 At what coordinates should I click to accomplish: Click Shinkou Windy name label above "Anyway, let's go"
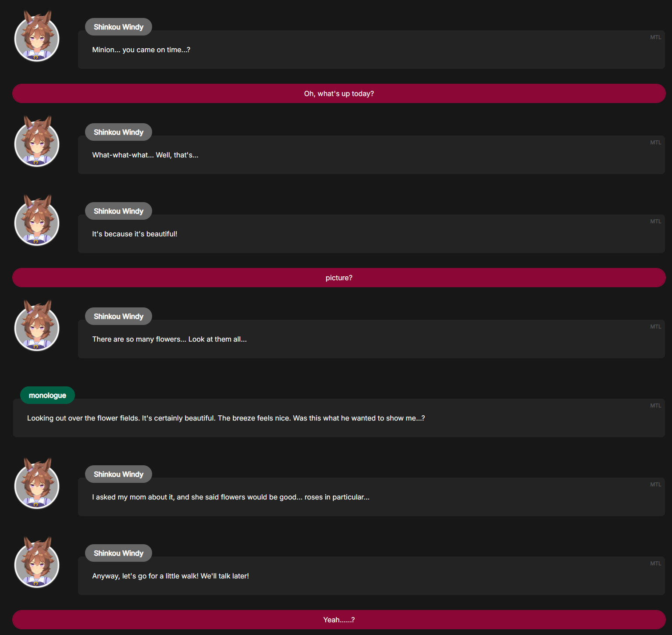(x=118, y=553)
